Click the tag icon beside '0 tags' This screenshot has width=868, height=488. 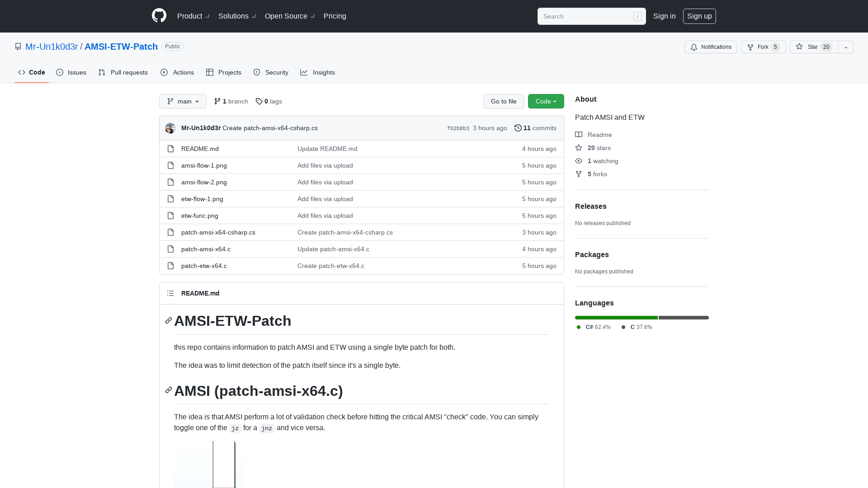point(259,101)
